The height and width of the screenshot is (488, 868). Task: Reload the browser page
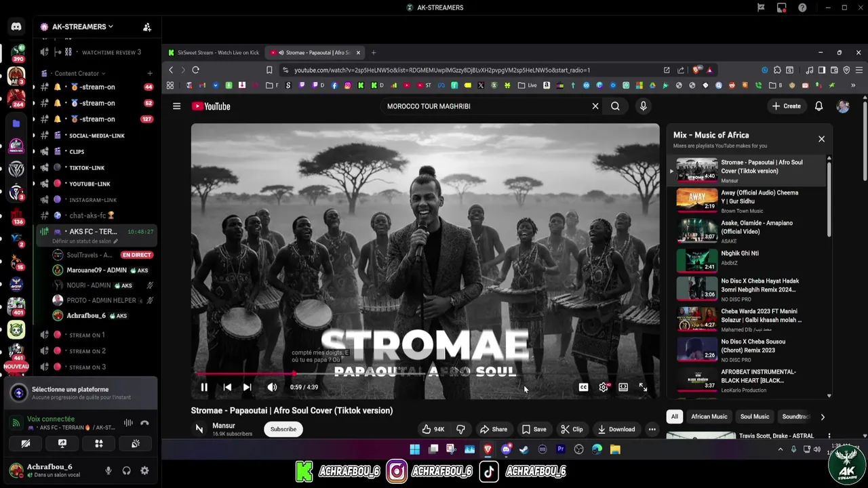tap(195, 70)
